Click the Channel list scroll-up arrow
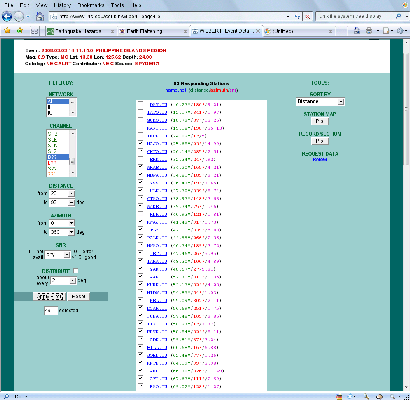The width and height of the screenshot is (410, 400). (73, 133)
